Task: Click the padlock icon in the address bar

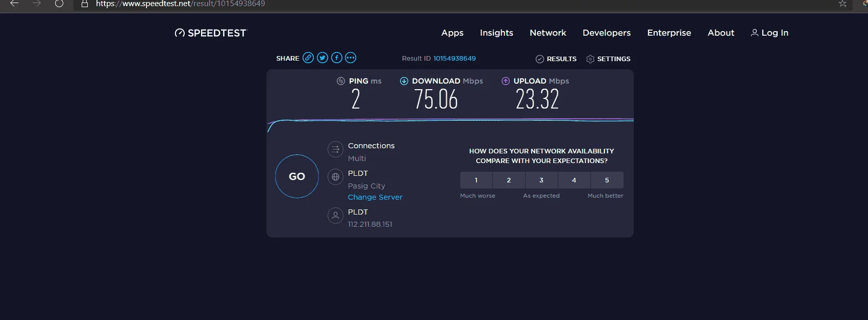Action: (85, 4)
